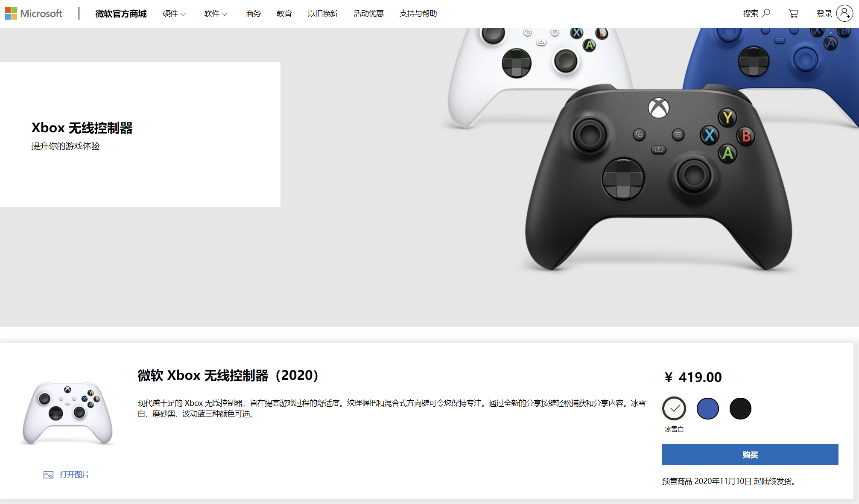859x504 pixels.
Task: Go to 以旧换新 page
Action: [x=323, y=14]
